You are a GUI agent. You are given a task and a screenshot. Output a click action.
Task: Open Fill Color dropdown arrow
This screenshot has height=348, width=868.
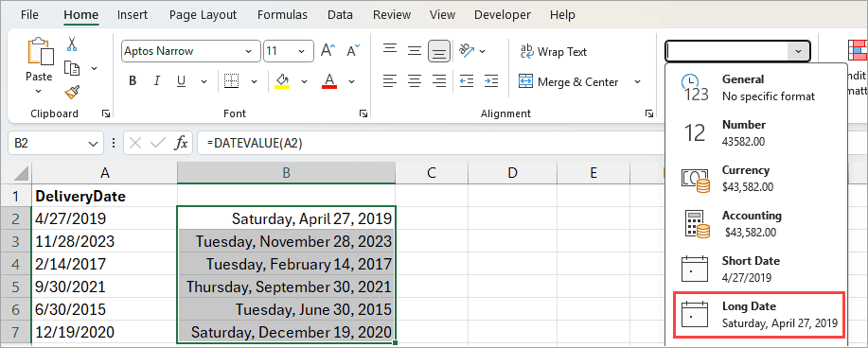click(304, 81)
